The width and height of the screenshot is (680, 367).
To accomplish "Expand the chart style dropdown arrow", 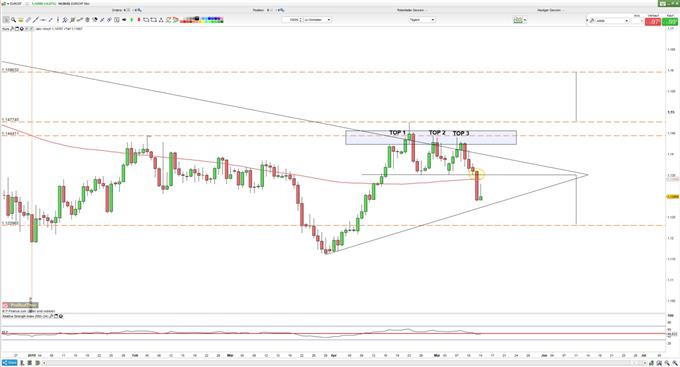I will [525, 20].
